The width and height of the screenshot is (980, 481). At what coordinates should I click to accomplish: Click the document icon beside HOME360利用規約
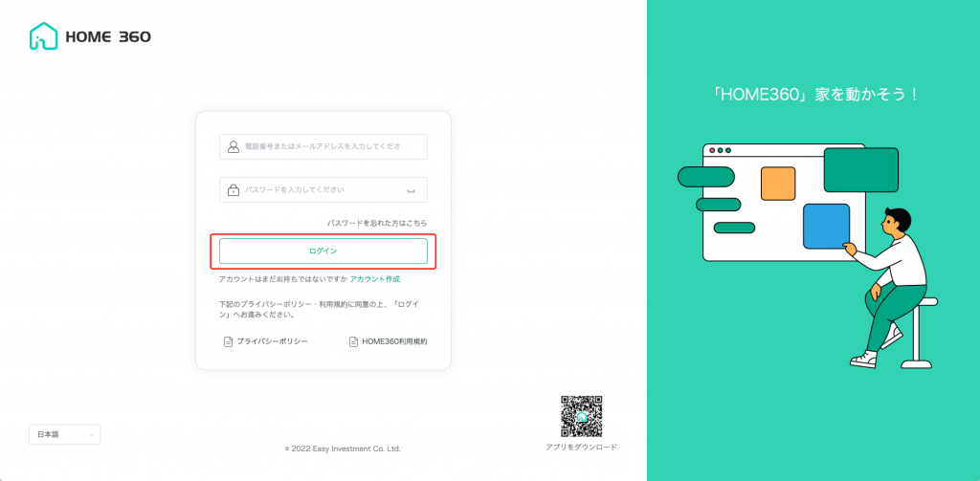352,341
